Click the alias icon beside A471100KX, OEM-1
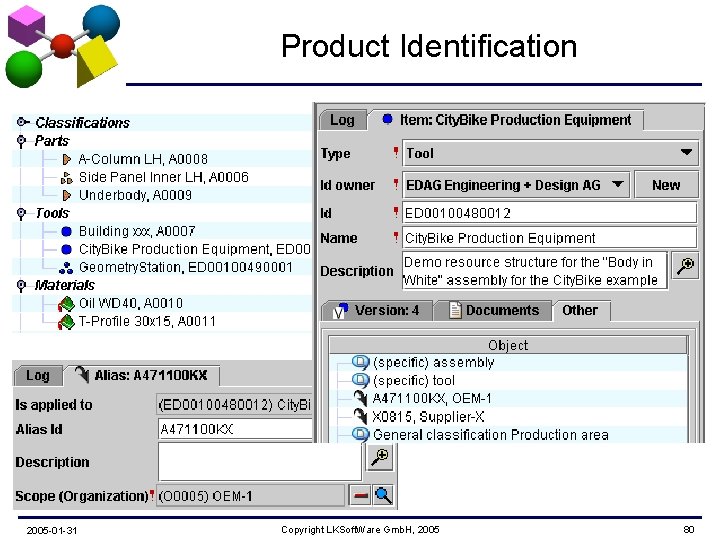 click(x=360, y=398)
